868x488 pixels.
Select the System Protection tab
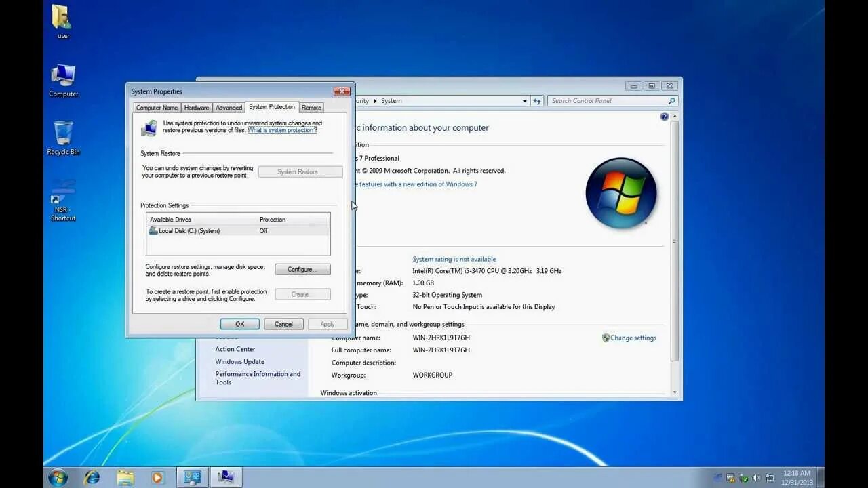(x=272, y=107)
